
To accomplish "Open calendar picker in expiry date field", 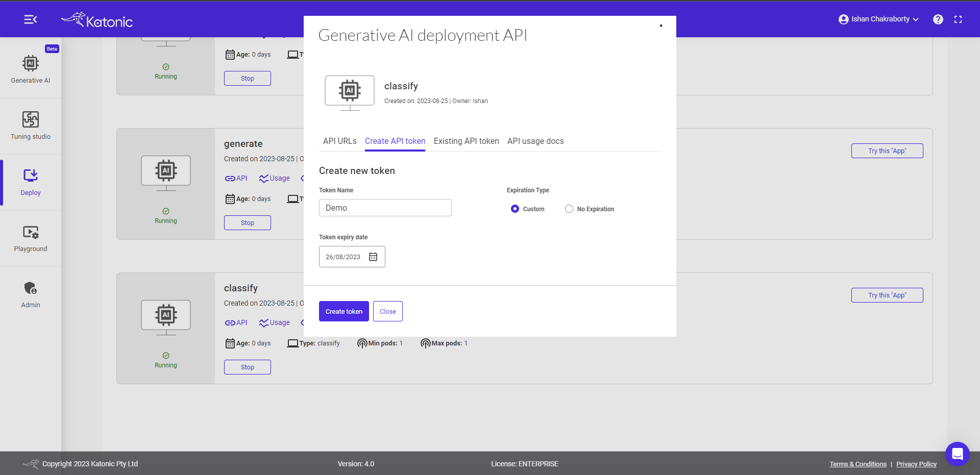I will 373,257.
